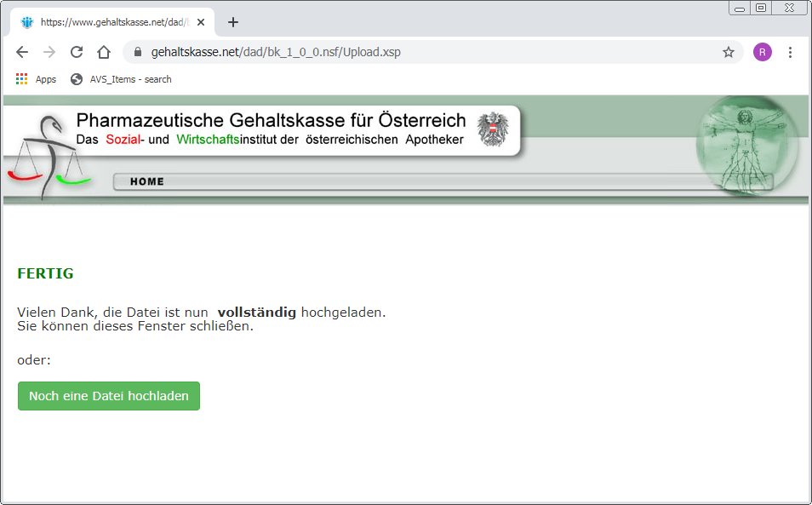Click the browser forward arrow
This screenshot has width=812, height=505.
(x=49, y=52)
